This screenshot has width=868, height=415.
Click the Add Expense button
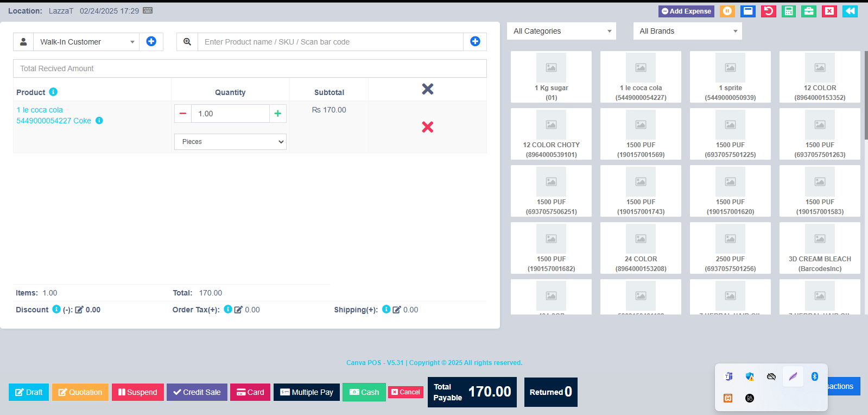tap(686, 11)
